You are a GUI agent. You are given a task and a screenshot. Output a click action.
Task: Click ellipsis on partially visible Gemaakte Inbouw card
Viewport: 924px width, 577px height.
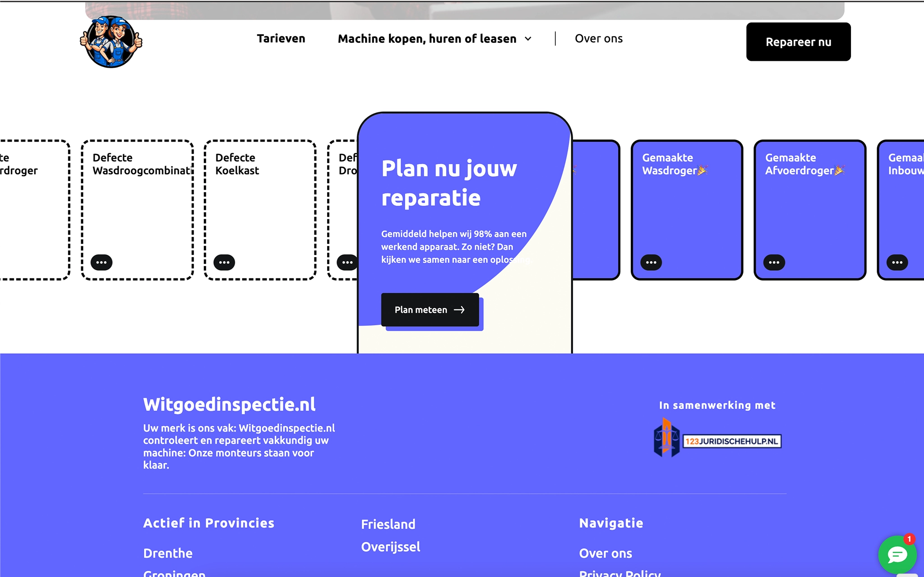(897, 262)
